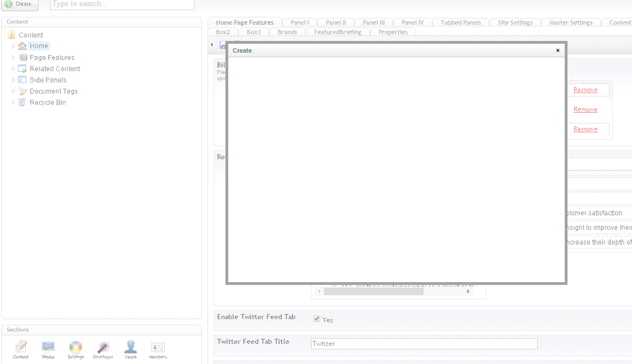Open the Media section
Screen dimensions: 632x364
[48, 348]
